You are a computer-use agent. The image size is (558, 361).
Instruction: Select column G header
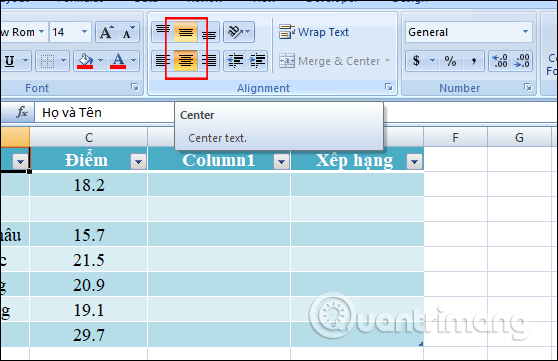[x=519, y=137]
